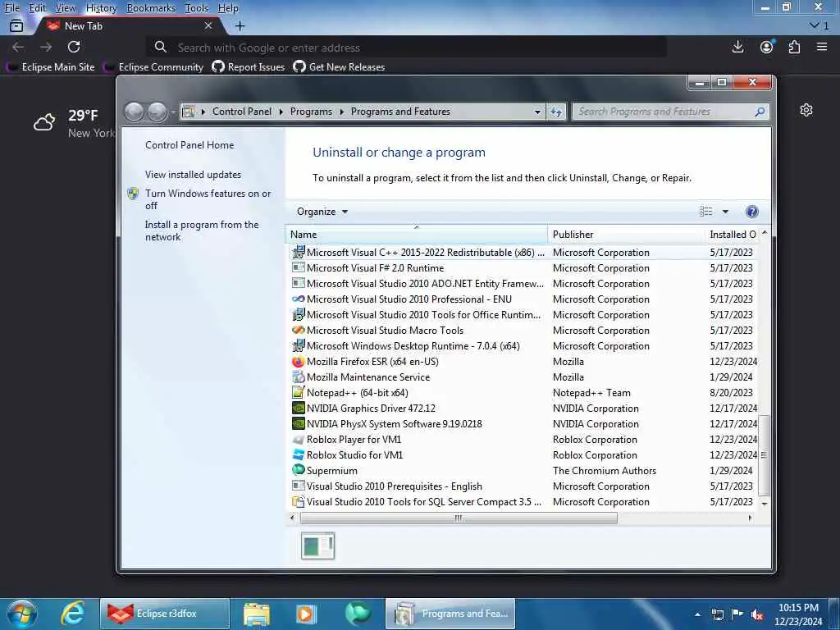Open the browser View menu
The width and height of the screenshot is (840, 630).
click(x=66, y=8)
